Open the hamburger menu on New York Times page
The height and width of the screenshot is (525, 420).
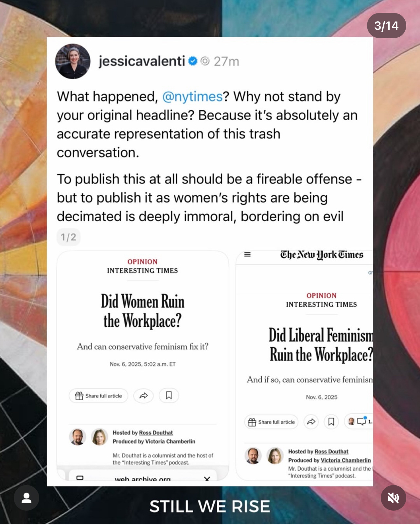click(x=248, y=254)
